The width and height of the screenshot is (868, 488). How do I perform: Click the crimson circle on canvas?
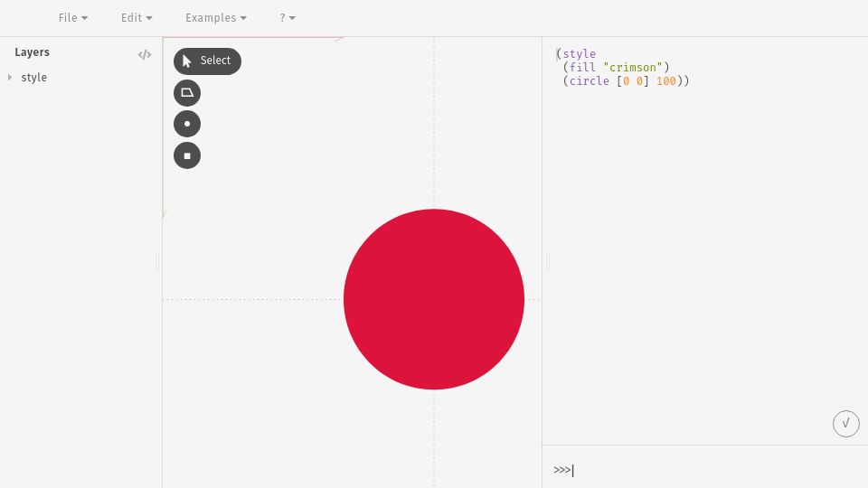click(434, 299)
